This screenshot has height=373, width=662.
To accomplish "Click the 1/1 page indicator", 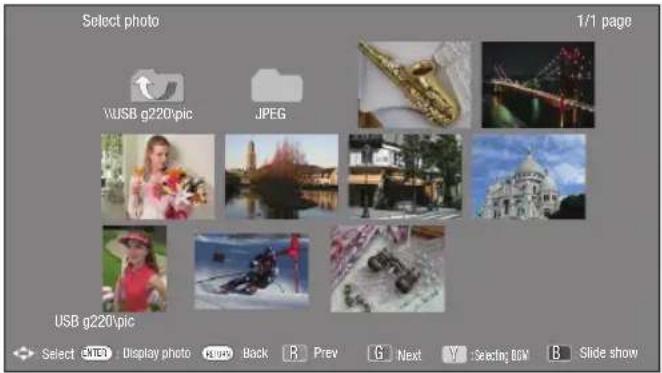I will click(x=604, y=21).
